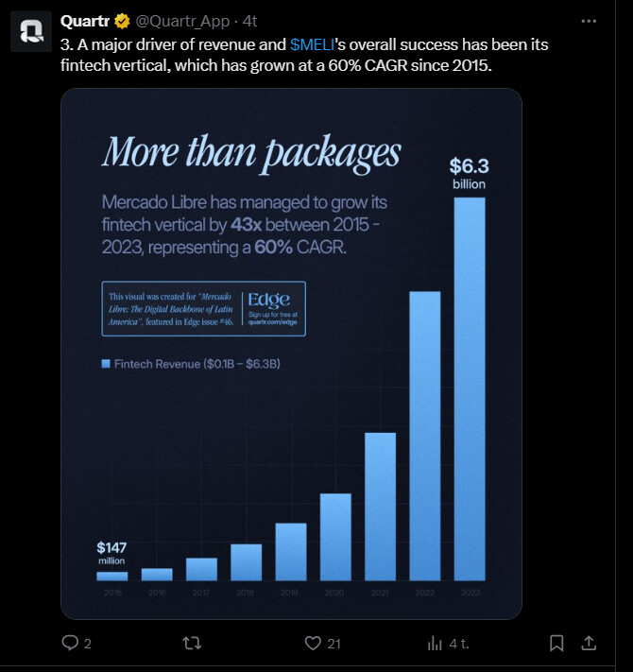
Task: Reply to the tweet via comment icon
Action: [69, 643]
